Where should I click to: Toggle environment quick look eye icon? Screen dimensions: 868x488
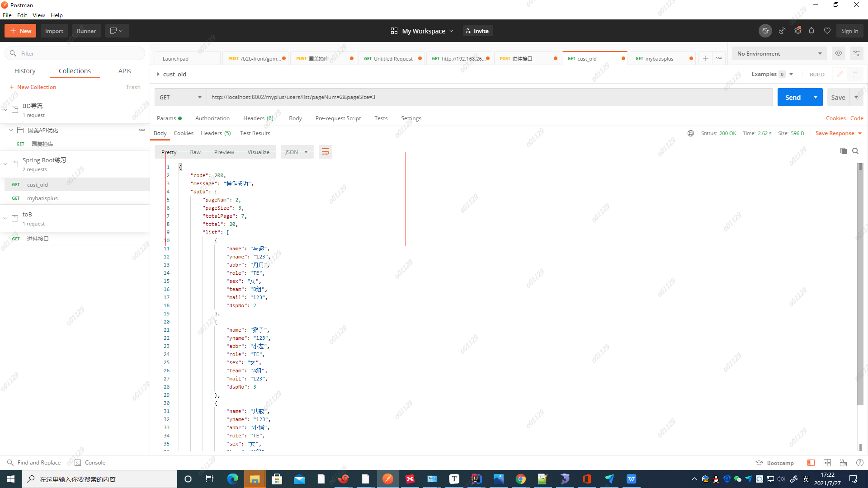839,53
